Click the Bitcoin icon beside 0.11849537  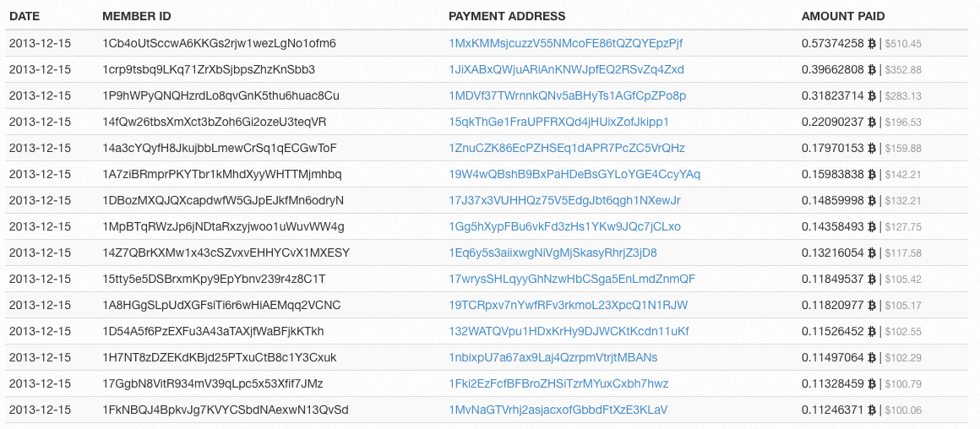click(x=871, y=280)
